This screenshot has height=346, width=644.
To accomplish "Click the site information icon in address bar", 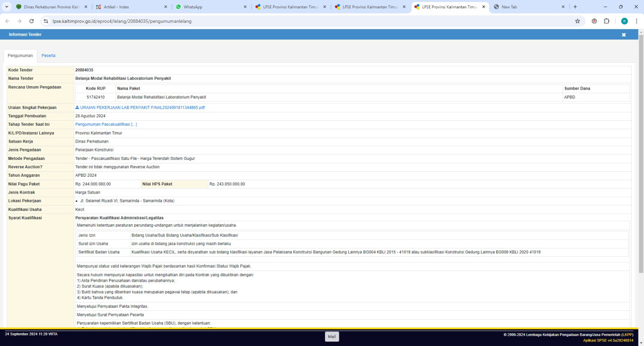I will point(46,21).
